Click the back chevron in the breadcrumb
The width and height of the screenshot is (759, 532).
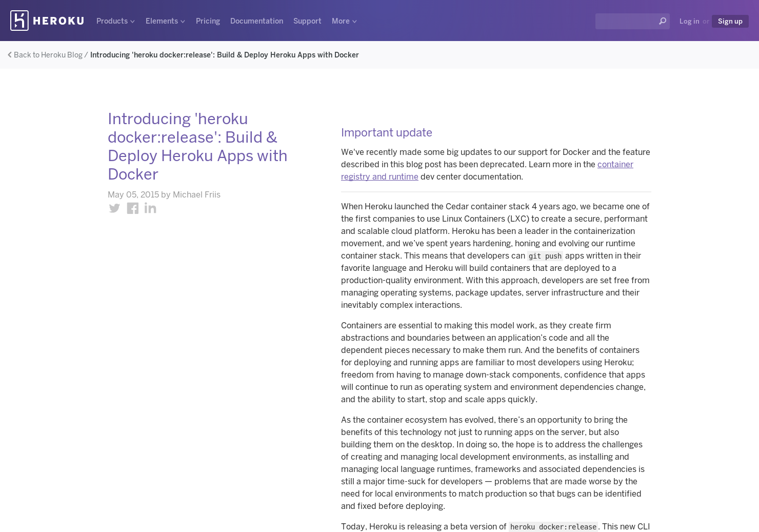pyautogui.click(x=9, y=54)
